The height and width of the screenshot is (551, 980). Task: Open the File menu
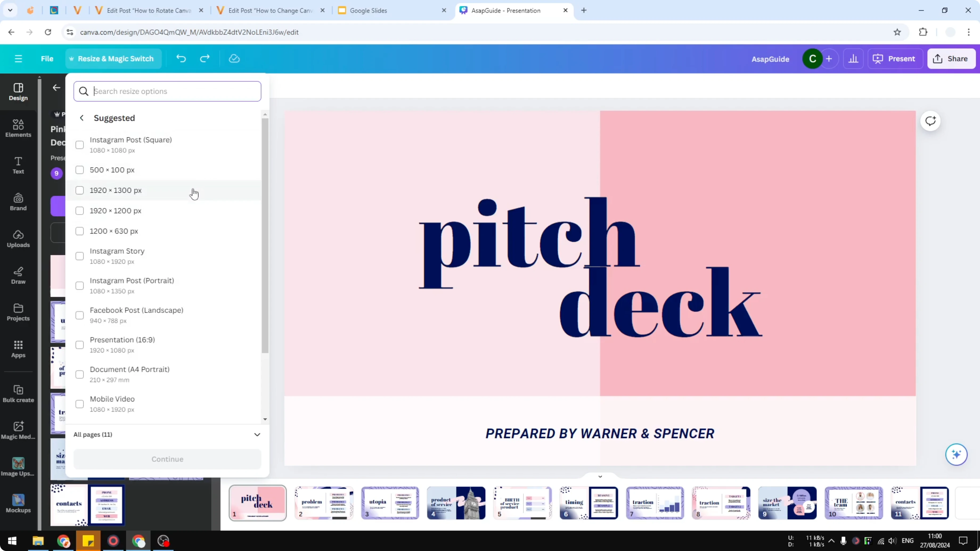click(x=47, y=59)
